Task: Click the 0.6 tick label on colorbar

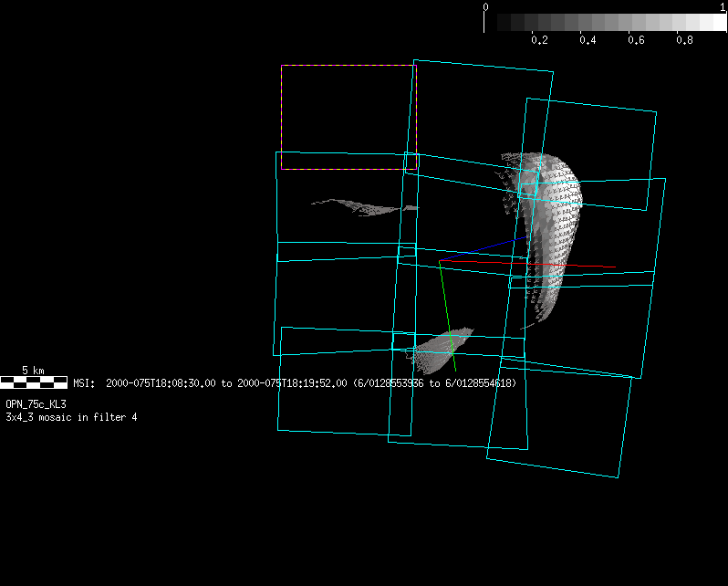Action: (x=636, y=40)
